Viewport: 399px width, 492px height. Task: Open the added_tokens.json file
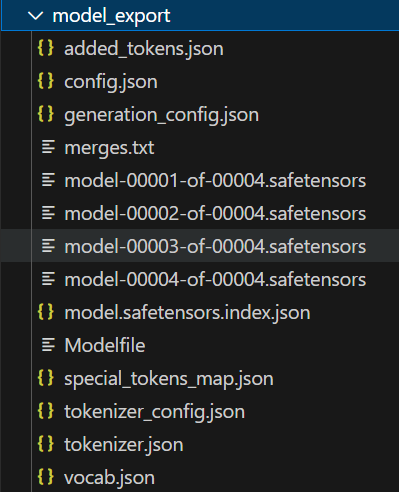point(144,49)
